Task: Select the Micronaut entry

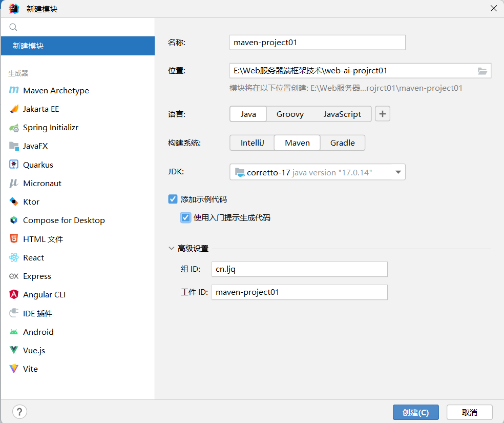Action: point(78,184)
